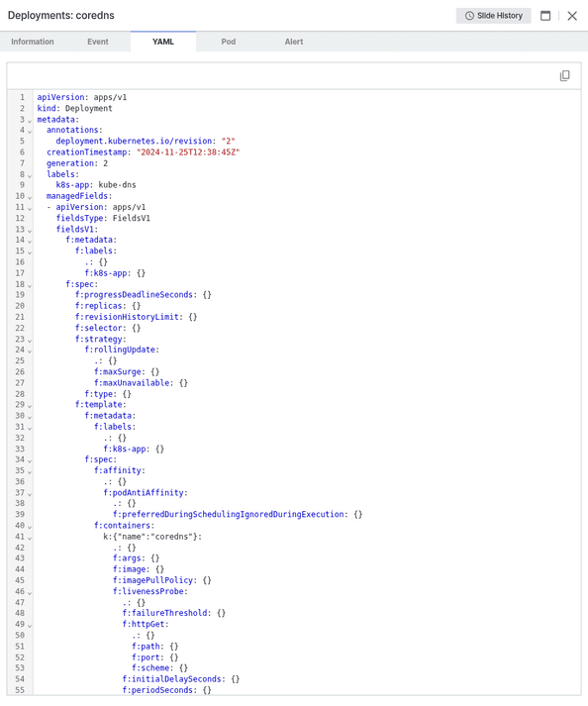Viewport: 588px width, 706px height.
Task: Fold the labels block on line 8
Action: coord(30,175)
